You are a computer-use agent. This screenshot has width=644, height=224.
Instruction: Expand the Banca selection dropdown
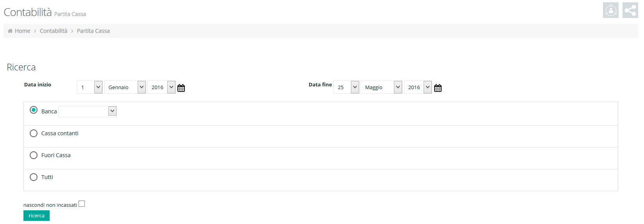(88, 111)
